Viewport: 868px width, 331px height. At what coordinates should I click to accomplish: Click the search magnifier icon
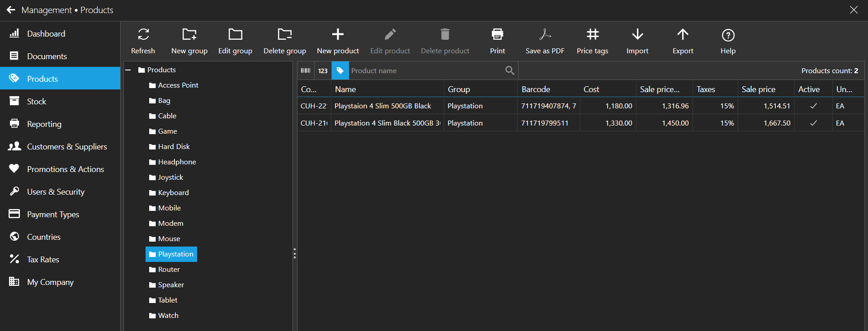click(x=509, y=70)
